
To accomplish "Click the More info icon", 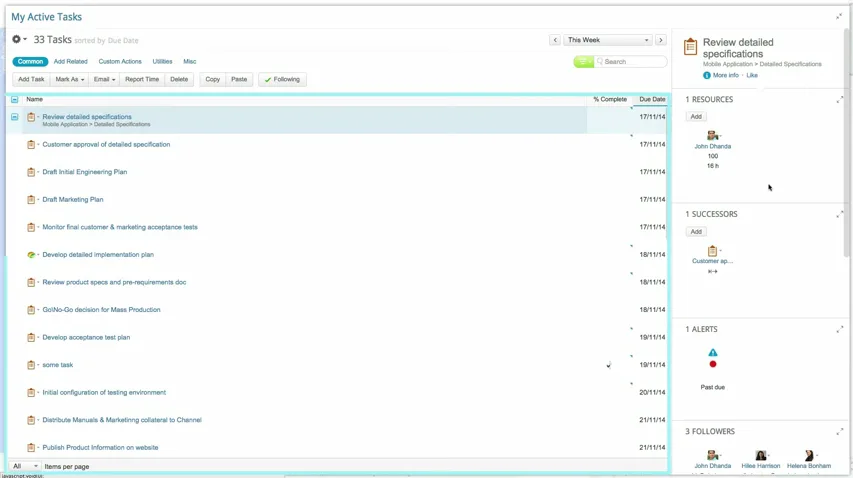I will [707, 76].
